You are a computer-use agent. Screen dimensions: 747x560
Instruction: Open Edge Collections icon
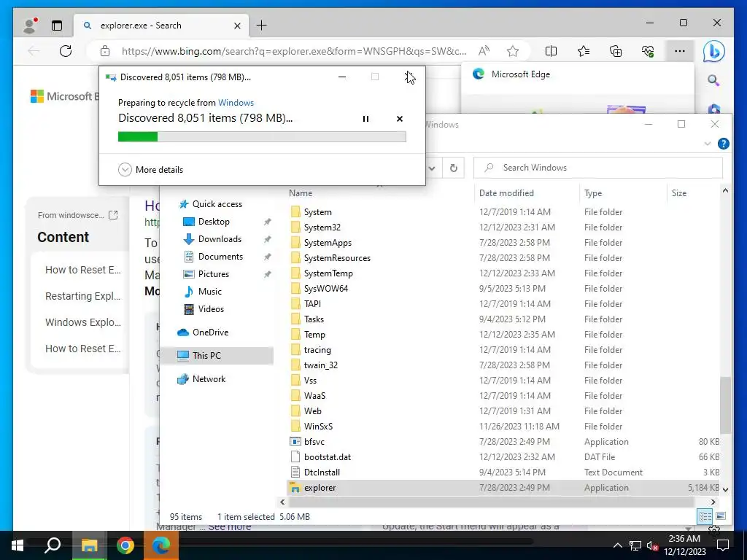tap(616, 51)
